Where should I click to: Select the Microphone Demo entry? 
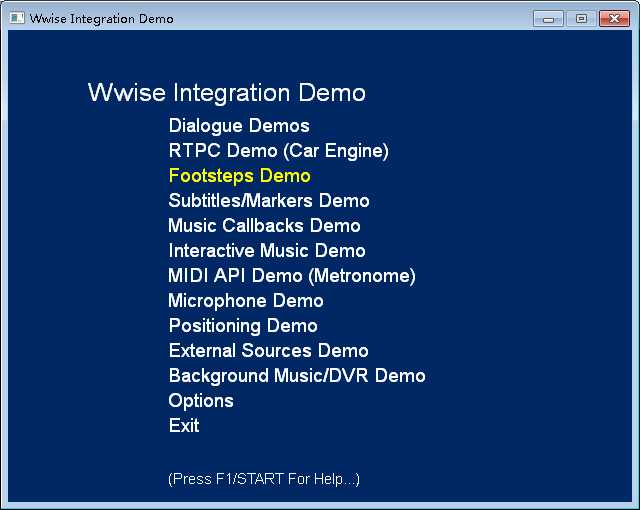(246, 301)
